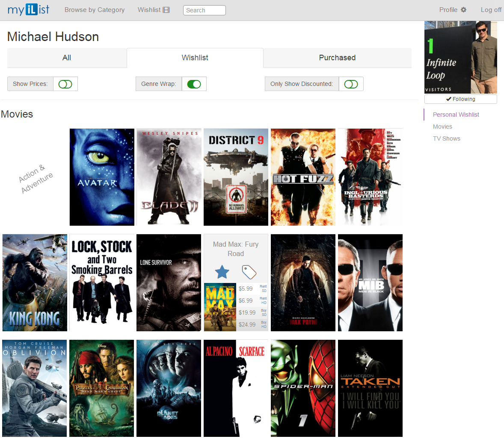Open the Men in Black poster
Viewport: 504px width, 439px height.
click(x=370, y=283)
